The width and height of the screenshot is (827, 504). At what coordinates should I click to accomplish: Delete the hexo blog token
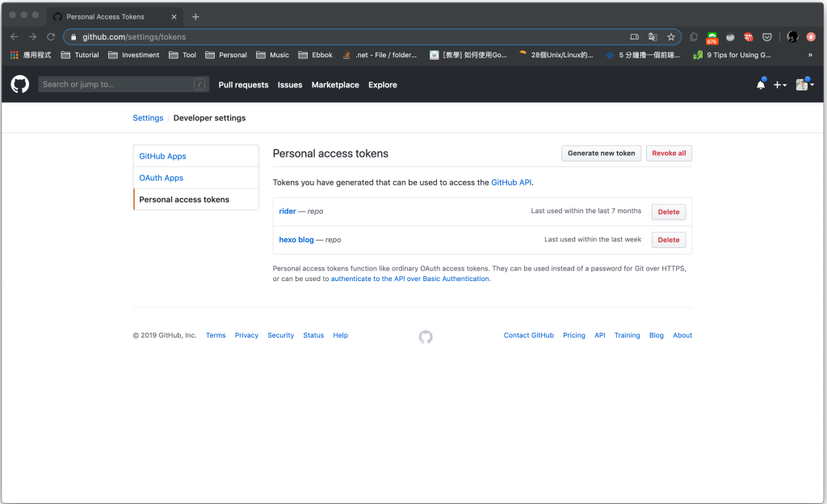coord(668,240)
